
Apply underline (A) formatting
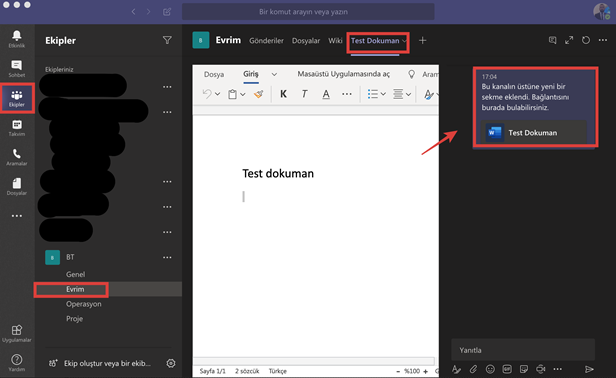pos(326,94)
